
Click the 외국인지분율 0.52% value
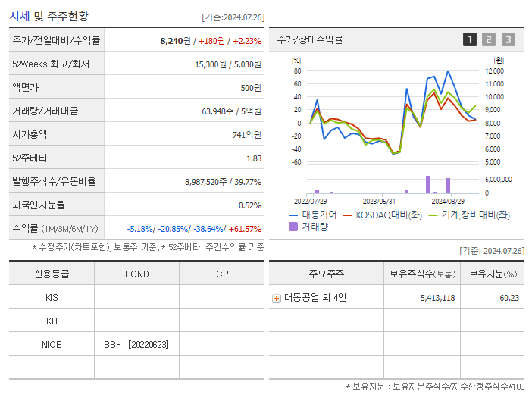[250, 205]
